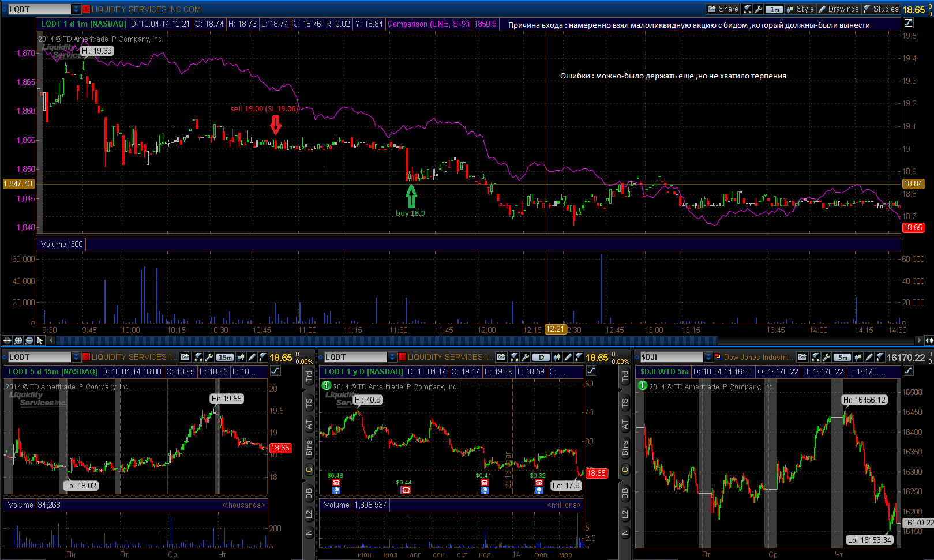Screen dimensions: 934x560
Task: Click the candlestick style icon on the daily chart
Action: coord(557,357)
